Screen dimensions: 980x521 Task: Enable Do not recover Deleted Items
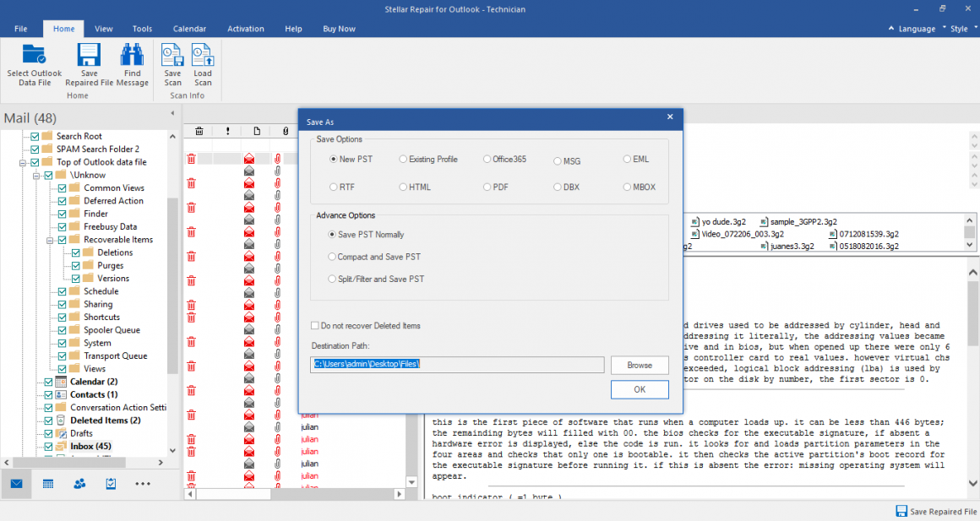(x=314, y=324)
